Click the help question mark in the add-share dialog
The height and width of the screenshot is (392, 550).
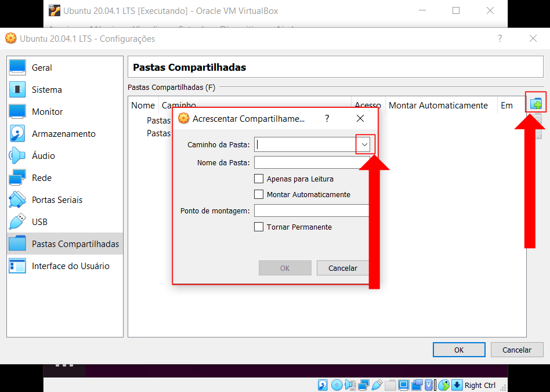[327, 118]
